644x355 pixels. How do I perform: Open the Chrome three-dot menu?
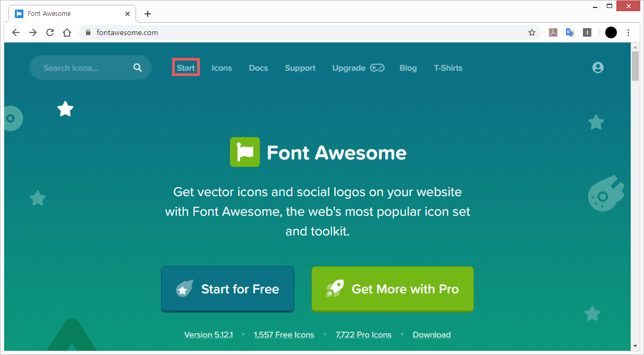tap(629, 32)
